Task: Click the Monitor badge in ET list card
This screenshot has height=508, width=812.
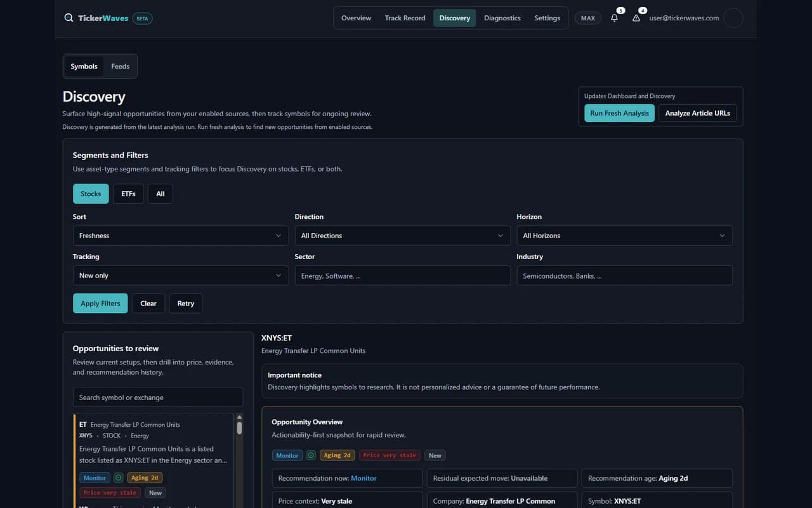Action: click(x=95, y=478)
